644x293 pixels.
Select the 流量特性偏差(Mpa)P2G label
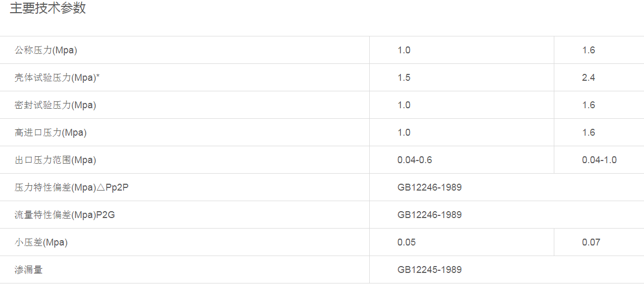pyautogui.click(x=65, y=215)
